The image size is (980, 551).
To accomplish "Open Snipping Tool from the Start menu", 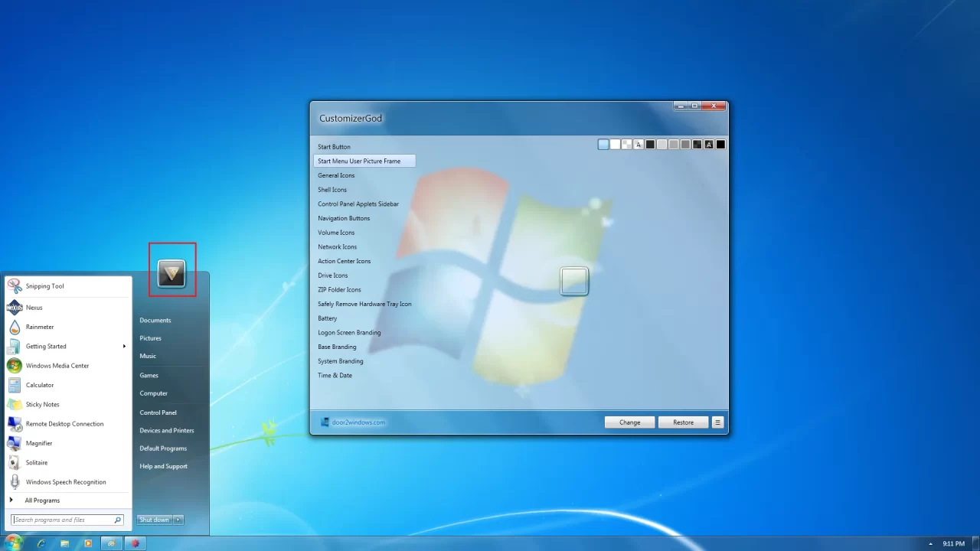I will [x=67, y=286].
